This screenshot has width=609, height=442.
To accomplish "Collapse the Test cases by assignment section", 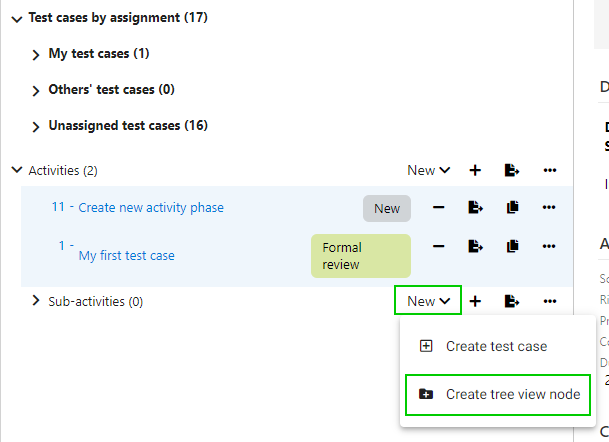I will (16, 18).
